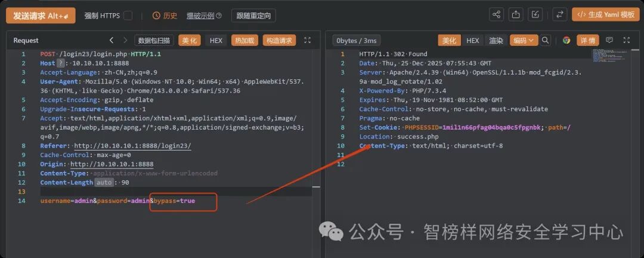Screen dimensions: 644x258
Task: Open the Referer URL http://10.10.10.1:8888/login23/
Action: click(132, 146)
